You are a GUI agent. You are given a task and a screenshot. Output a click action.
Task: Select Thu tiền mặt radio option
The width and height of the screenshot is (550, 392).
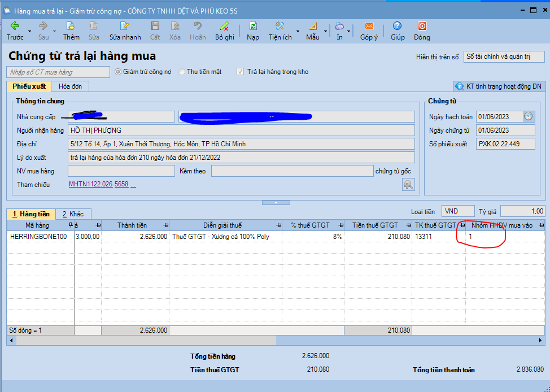(x=182, y=72)
